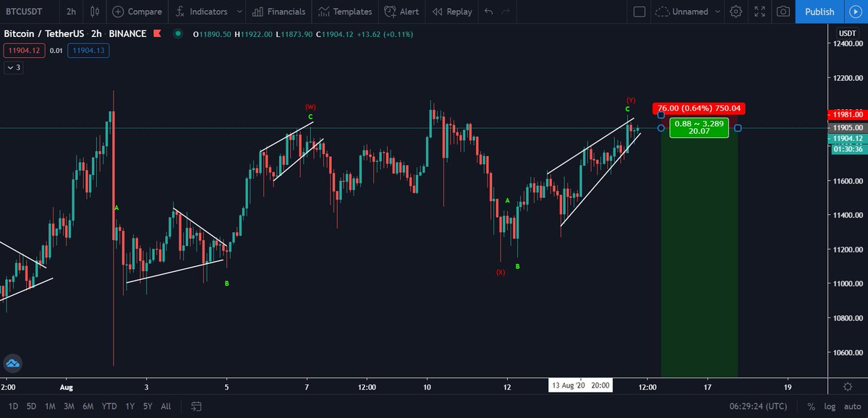Screen dimensions: 868x418
Task: Click the stop-level handle atop the position tool
Action: point(661,115)
